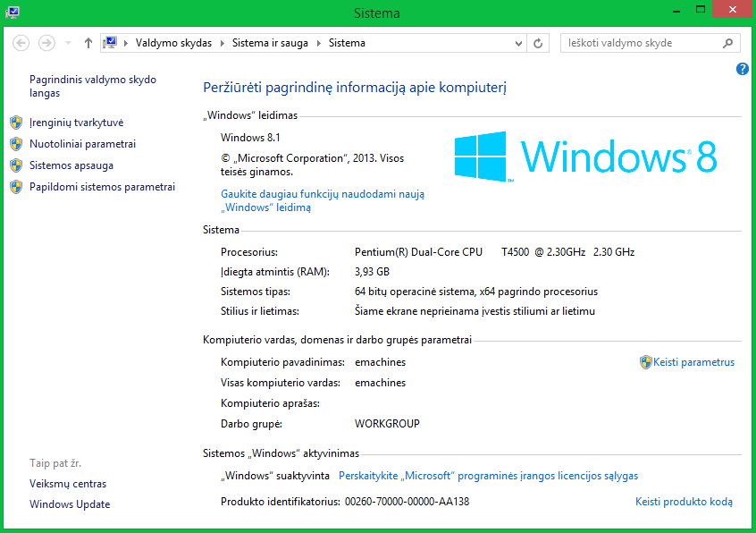Open Gaukite daugiau funkcijų link
The image size is (756, 533).
pyautogui.click(x=323, y=200)
